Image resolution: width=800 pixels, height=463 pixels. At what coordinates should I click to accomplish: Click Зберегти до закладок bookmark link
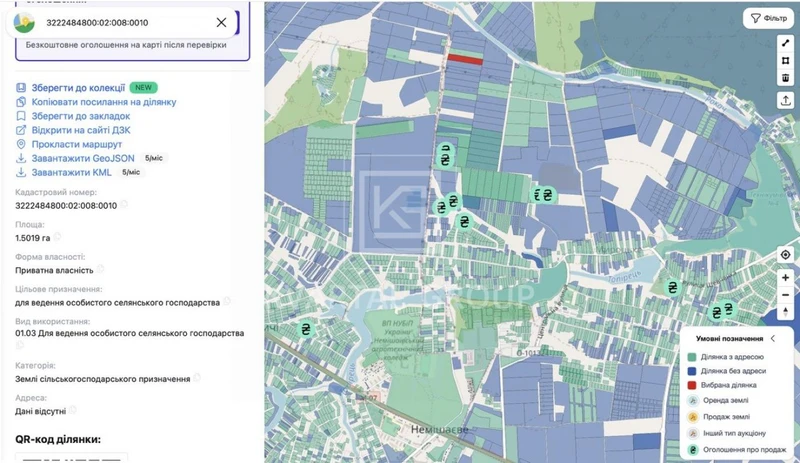81,116
